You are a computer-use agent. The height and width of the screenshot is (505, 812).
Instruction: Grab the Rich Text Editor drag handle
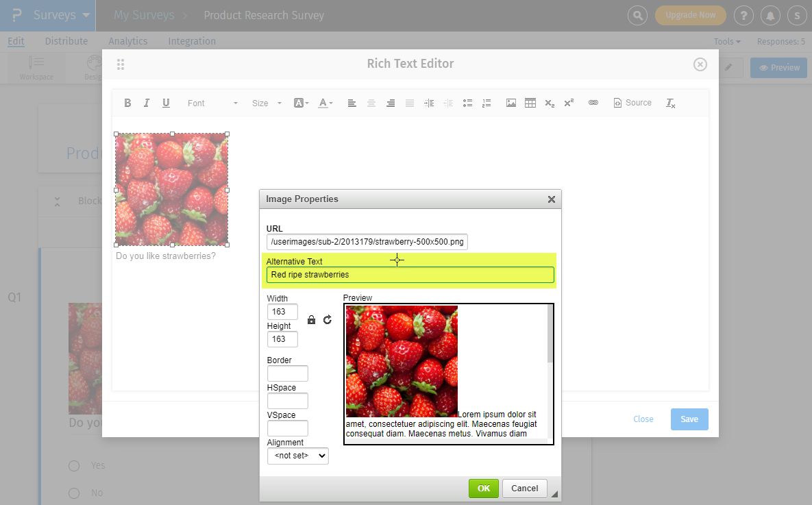point(121,64)
